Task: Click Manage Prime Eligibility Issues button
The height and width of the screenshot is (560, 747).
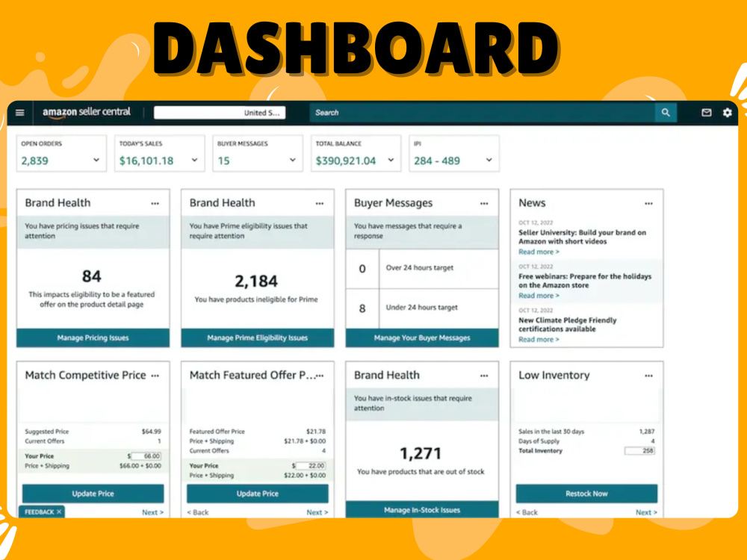Action: coord(257,337)
